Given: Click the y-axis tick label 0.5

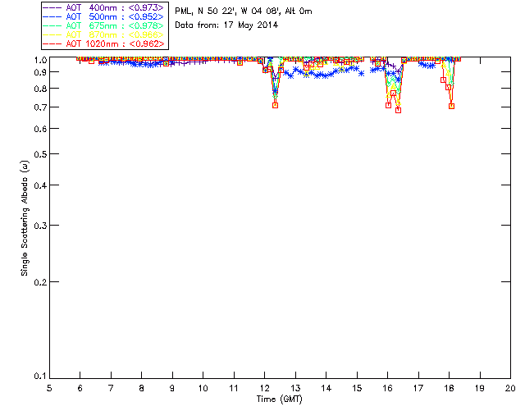Looking at the screenshot, I should (x=40, y=154).
